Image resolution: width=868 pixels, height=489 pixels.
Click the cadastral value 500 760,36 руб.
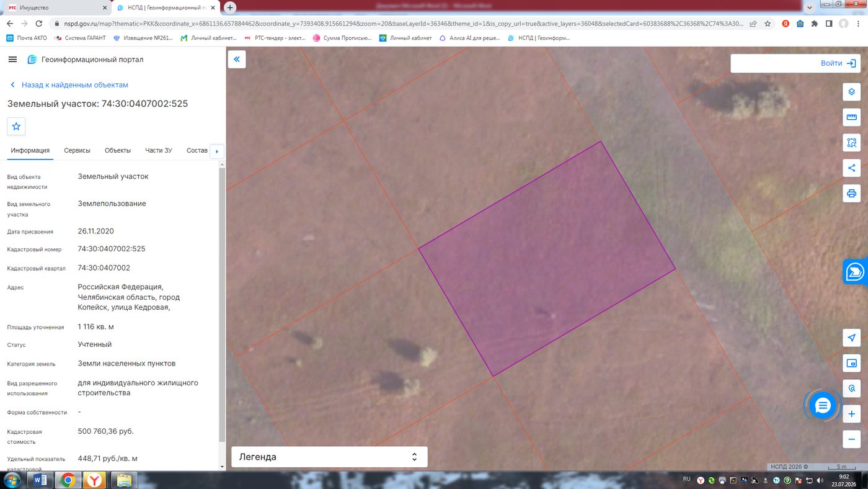pyautogui.click(x=105, y=431)
